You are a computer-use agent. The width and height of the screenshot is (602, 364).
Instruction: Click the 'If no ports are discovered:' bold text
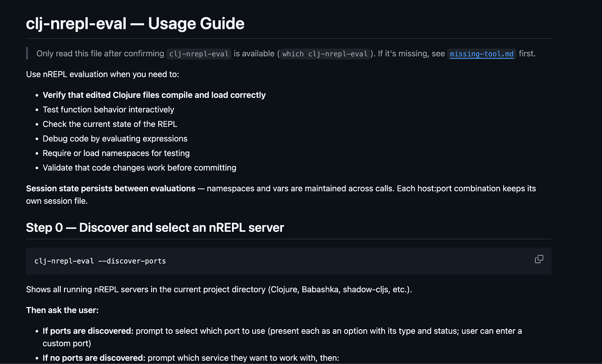[94, 358]
